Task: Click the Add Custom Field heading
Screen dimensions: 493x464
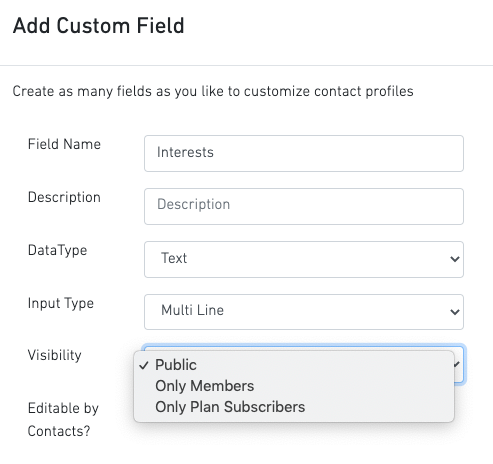Action: point(99,26)
